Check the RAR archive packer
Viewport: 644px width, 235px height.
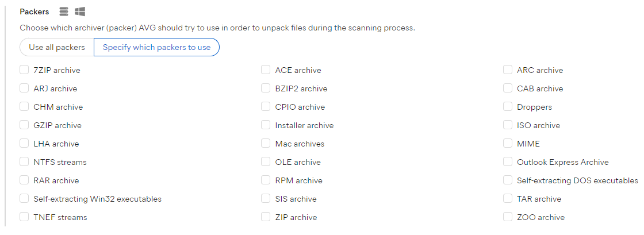[24, 180]
